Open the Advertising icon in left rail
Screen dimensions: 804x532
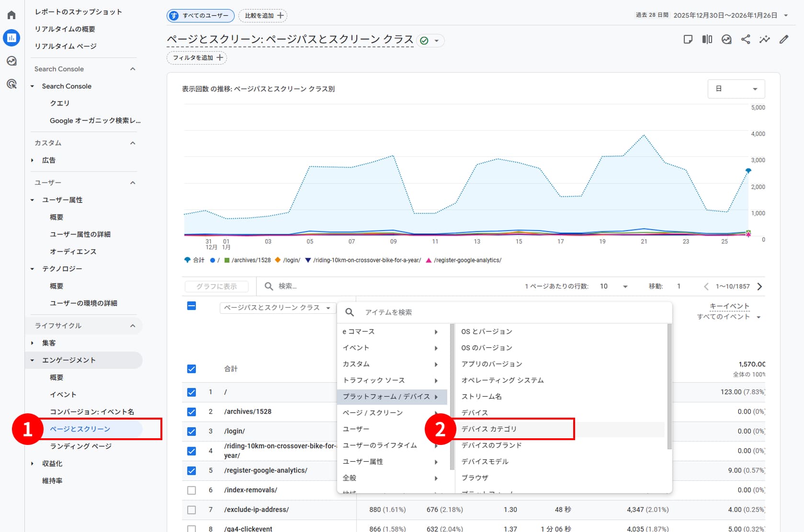[11, 84]
